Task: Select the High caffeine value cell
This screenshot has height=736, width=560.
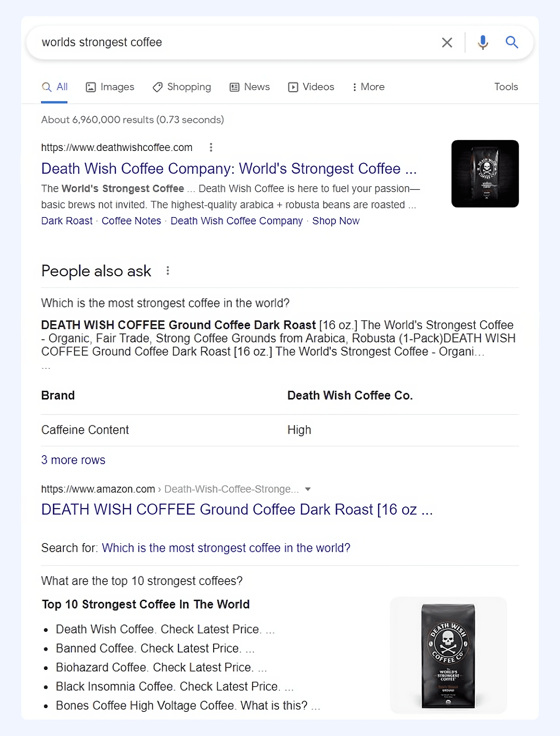Action: 299,430
